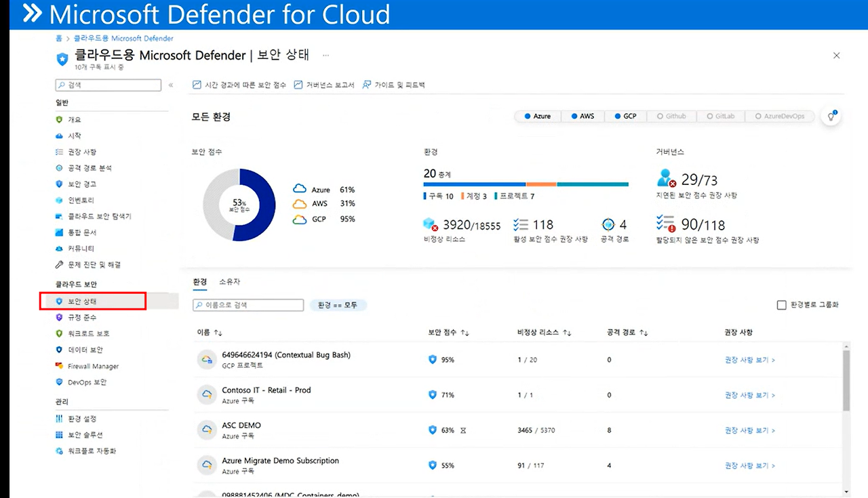Open the ASC DEMO row name
868x498 pixels.
pyautogui.click(x=241, y=426)
